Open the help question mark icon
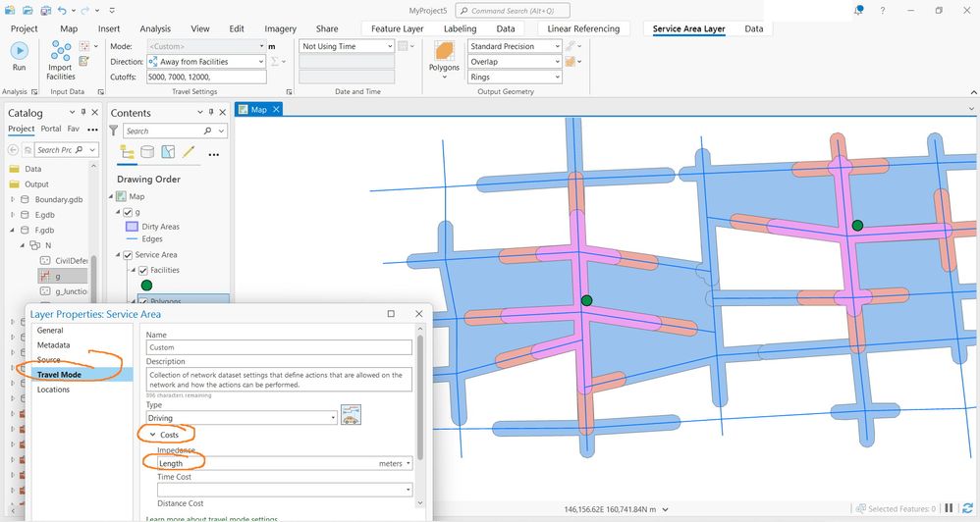Image resolution: width=980 pixels, height=522 pixels. tap(883, 11)
